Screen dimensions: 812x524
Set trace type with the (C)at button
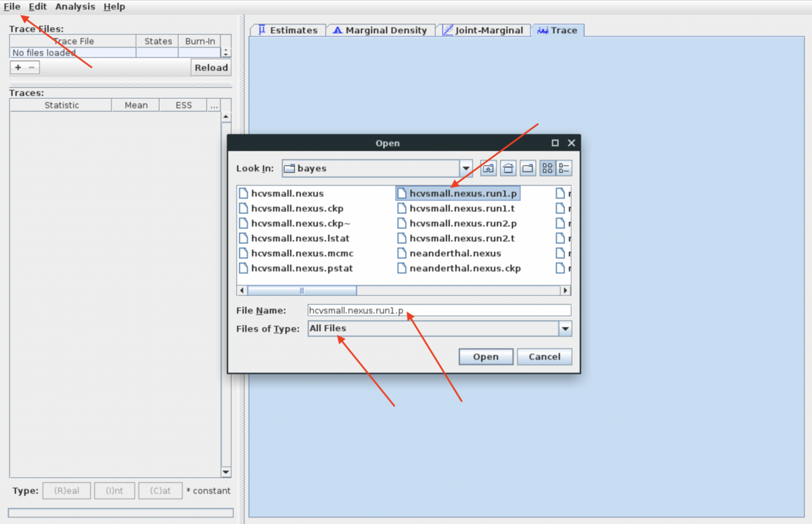coord(161,491)
